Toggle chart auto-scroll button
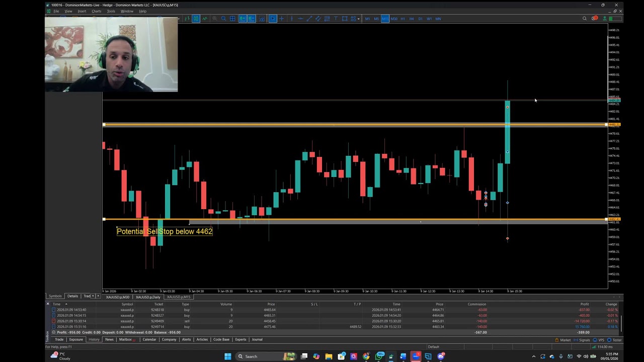This screenshot has height=362, width=644. pyautogui.click(x=243, y=19)
